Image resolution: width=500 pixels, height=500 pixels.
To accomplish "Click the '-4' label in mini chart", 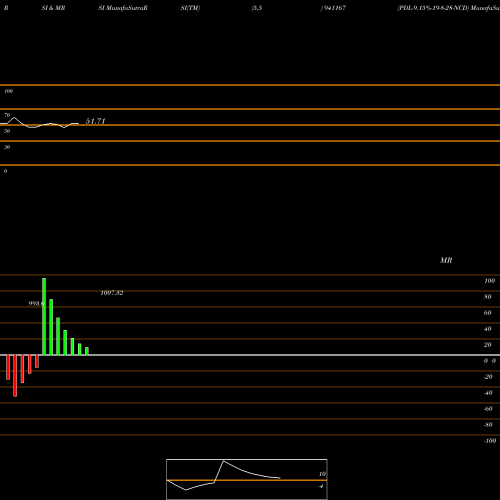I will (x=321, y=486).
